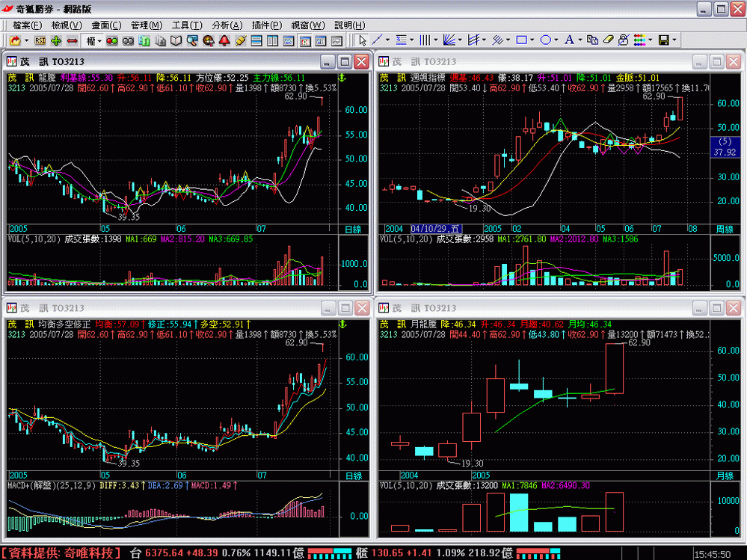Open the color palette grid picker
The width and height of the screenshot is (747, 560).
point(640,40)
